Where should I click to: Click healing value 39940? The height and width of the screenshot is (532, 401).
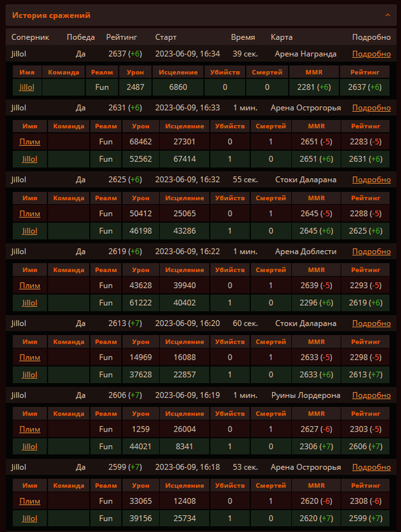click(x=185, y=285)
